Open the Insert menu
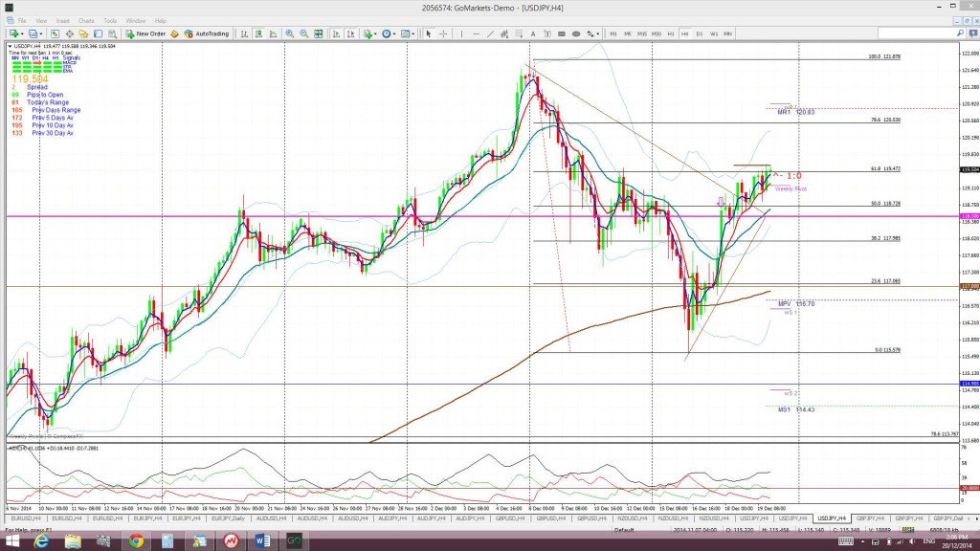Viewport: 980px width, 551px height. 62,21
